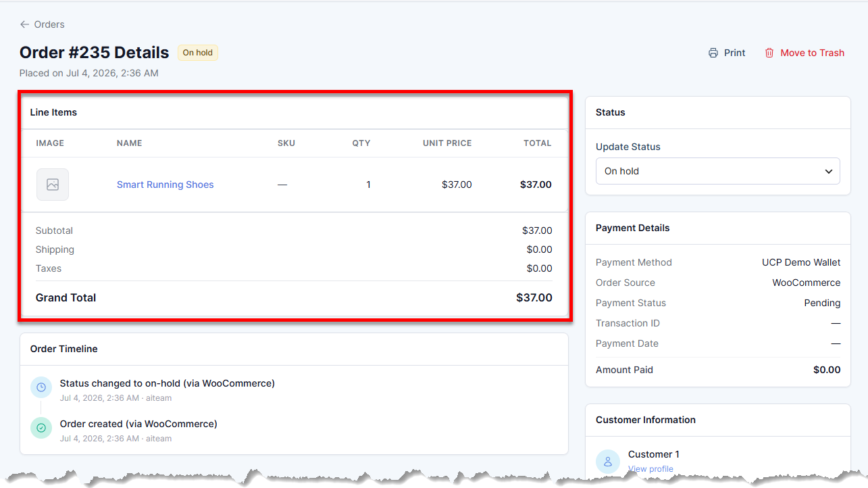This screenshot has width=868, height=488.
Task: Click 'Status changed to on-hold' timeline entry
Action: (x=167, y=383)
